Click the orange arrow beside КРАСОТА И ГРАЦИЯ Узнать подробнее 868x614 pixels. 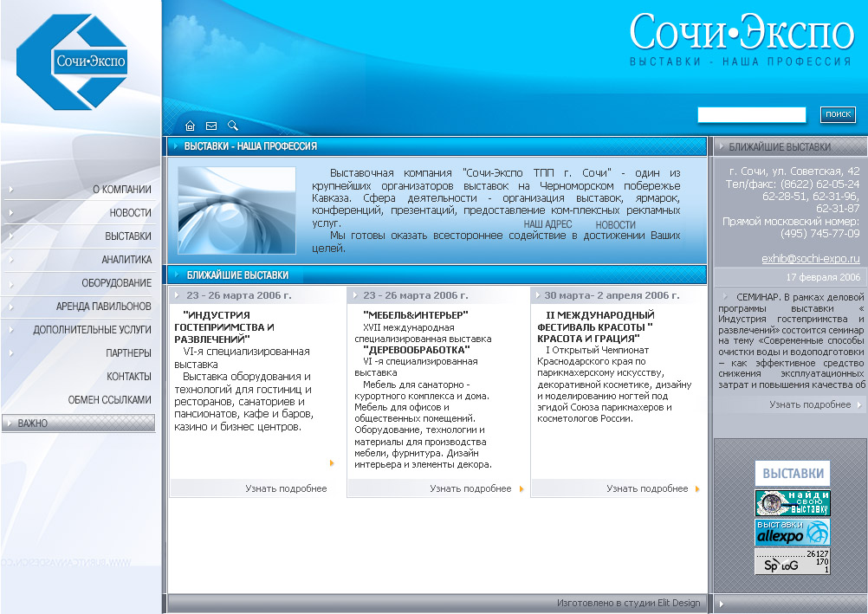[x=697, y=489]
